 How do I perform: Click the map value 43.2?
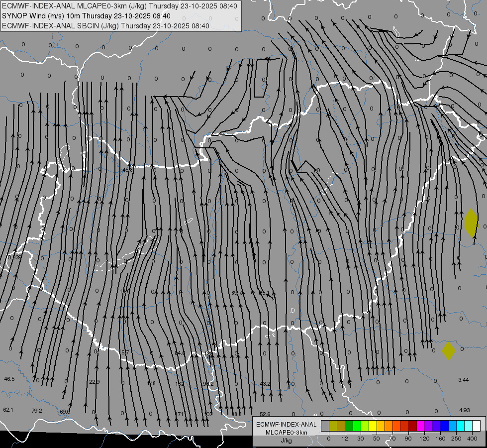coord(265,384)
